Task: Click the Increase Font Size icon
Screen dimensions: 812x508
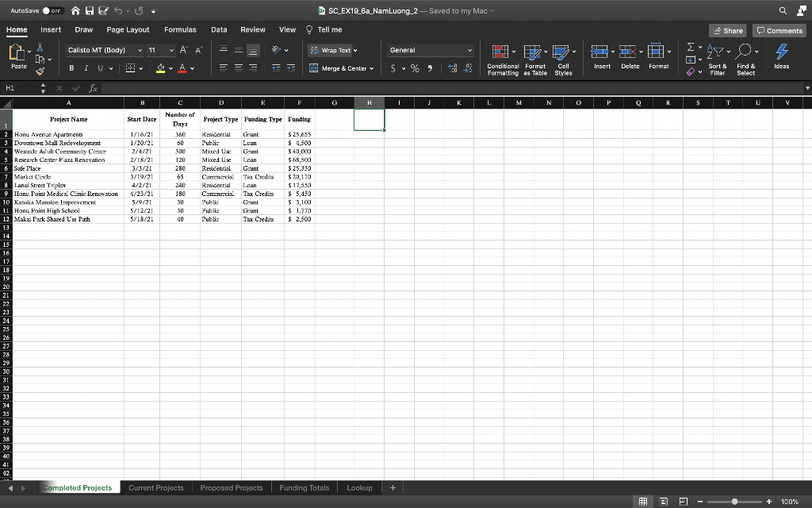Action: tap(184, 50)
